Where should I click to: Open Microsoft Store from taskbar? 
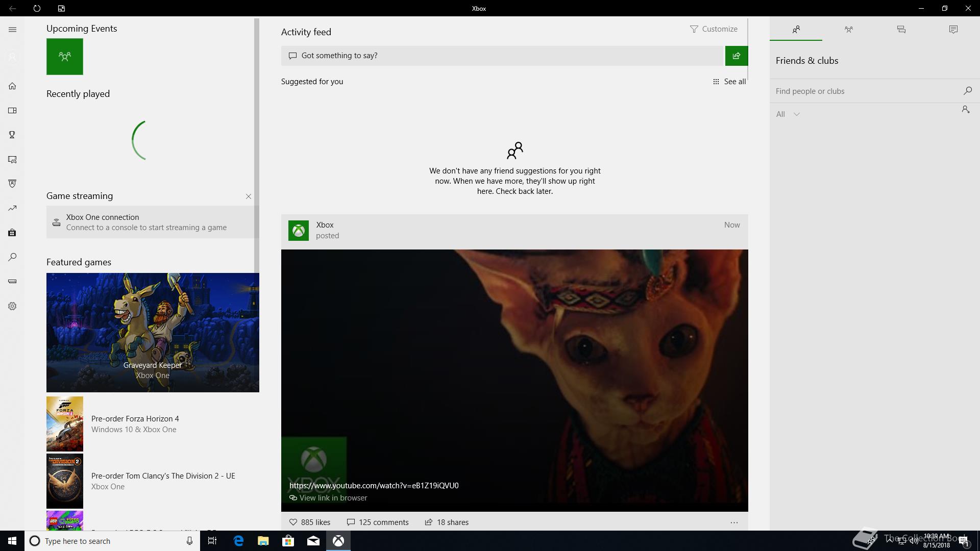[x=288, y=541]
